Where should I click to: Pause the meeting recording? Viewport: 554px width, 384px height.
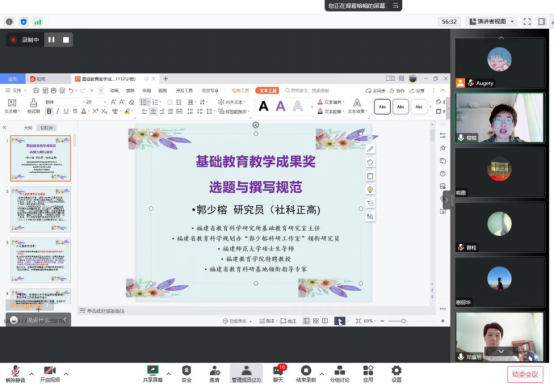point(52,40)
